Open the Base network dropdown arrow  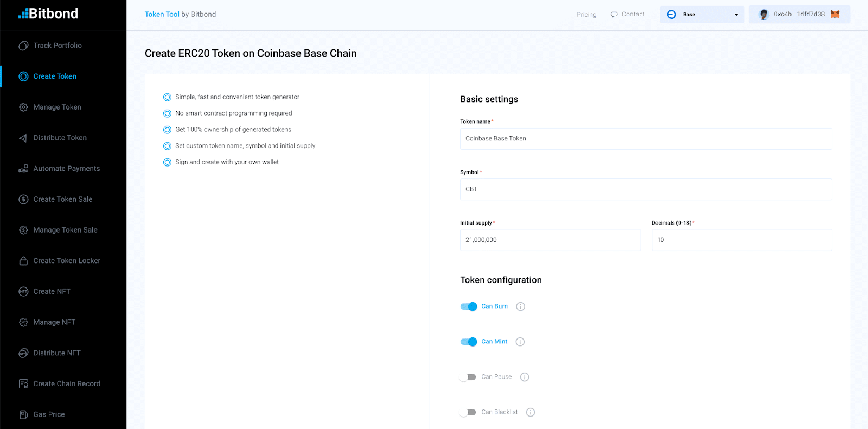click(x=736, y=15)
